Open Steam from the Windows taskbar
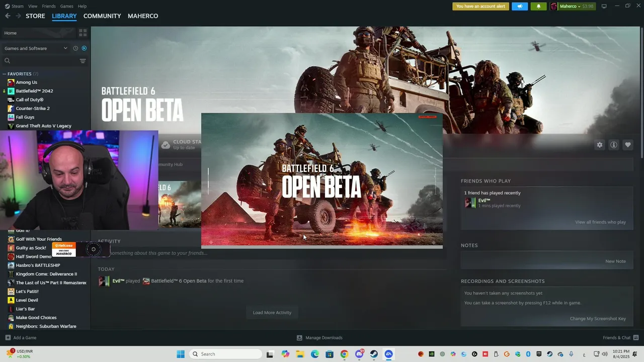This screenshot has height=362, width=644. (374, 354)
